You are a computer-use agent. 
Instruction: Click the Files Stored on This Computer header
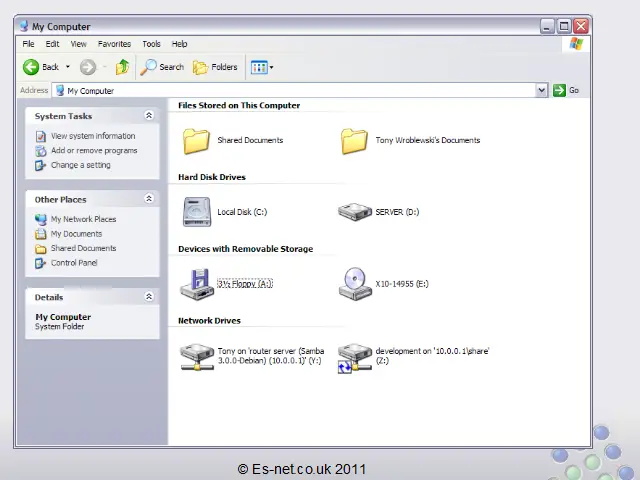point(239,105)
